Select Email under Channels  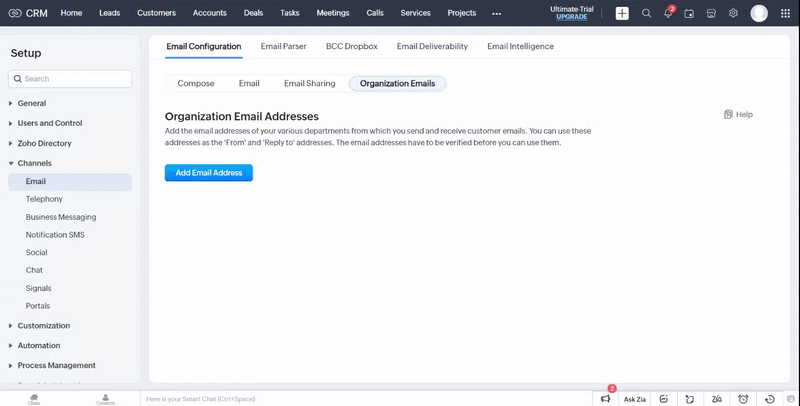pos(70,182)
